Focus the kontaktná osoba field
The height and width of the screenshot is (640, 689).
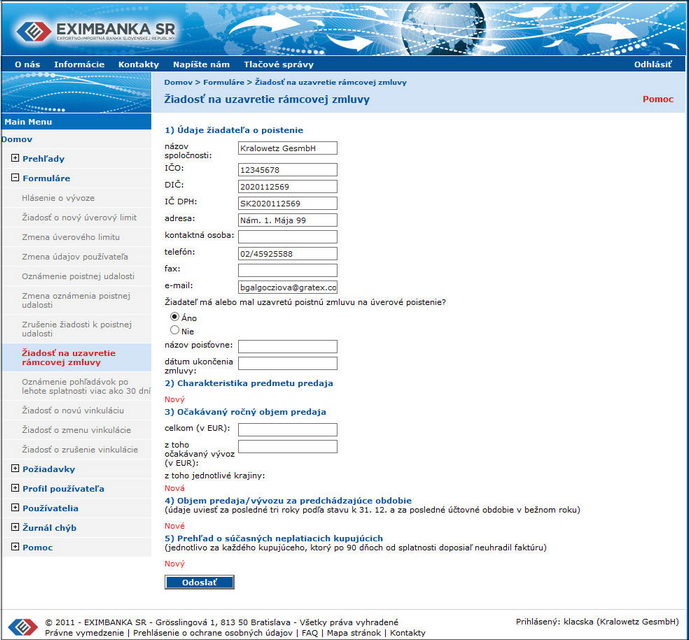[288, 236]
